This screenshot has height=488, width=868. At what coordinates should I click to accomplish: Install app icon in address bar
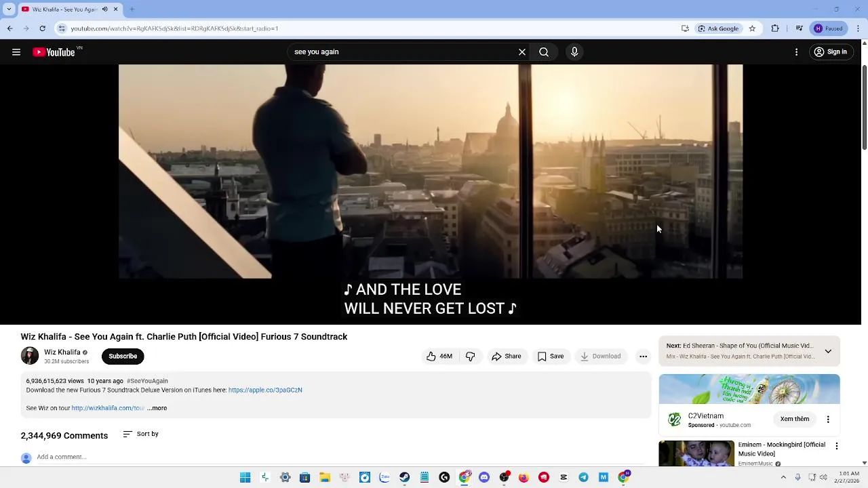pos(685,28)
